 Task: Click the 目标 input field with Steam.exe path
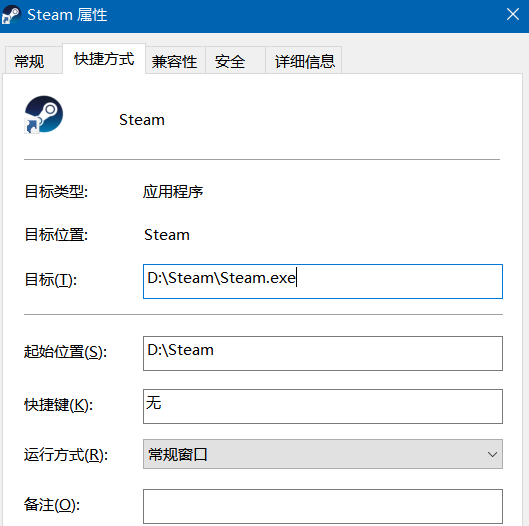323,281
